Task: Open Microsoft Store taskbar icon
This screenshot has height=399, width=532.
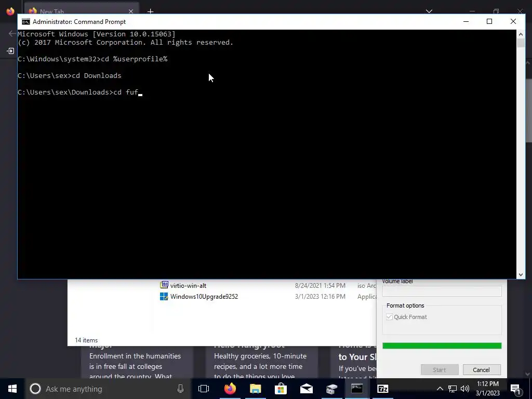Action: point(281,389)
